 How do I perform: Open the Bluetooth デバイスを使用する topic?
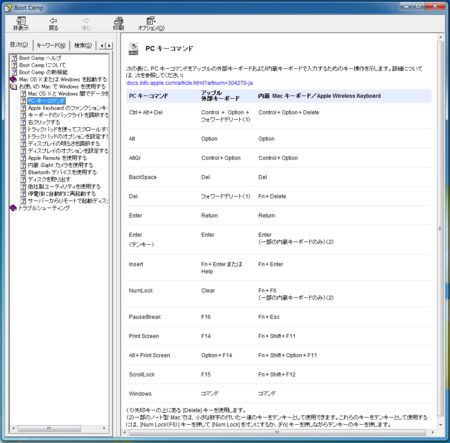[62, 172]
